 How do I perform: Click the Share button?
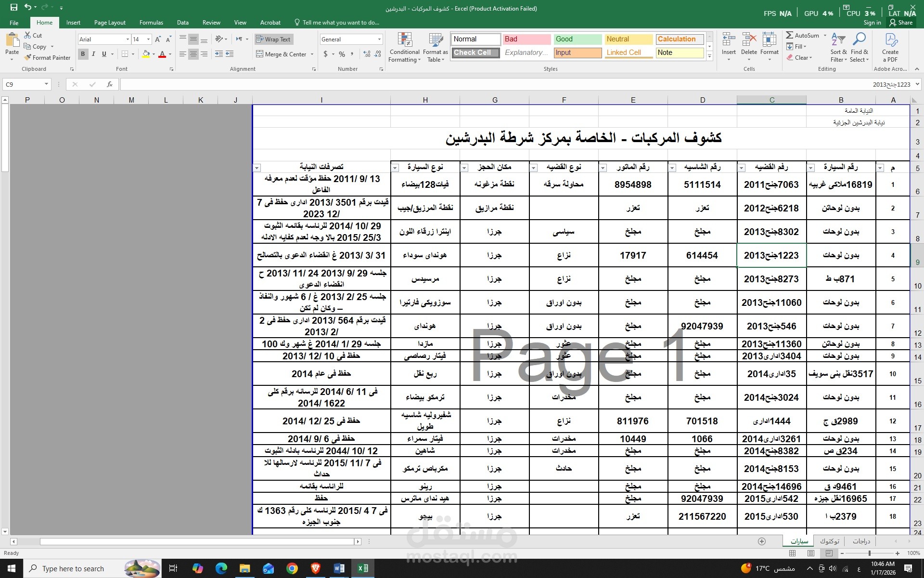(x=901, y=23)
